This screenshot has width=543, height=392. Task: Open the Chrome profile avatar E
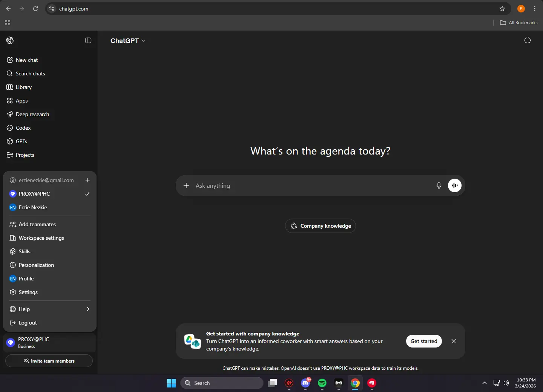point(521,9)
